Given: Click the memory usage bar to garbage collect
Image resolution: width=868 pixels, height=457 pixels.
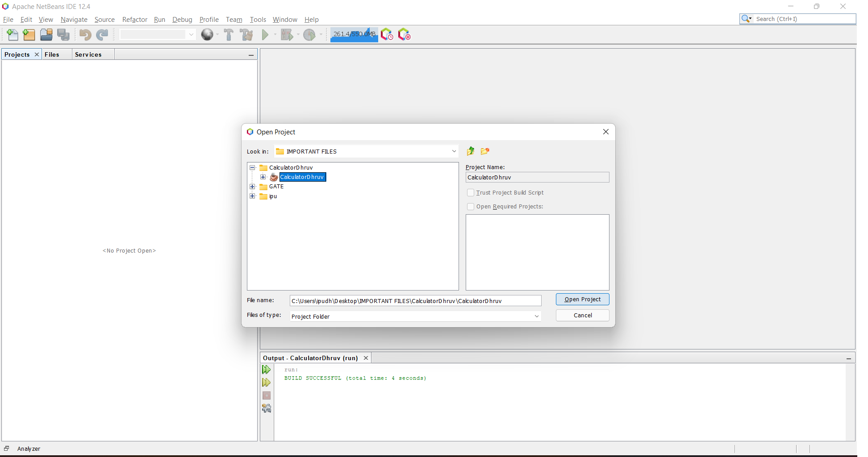Looking at the screenshot, I should tap(354, 34).
